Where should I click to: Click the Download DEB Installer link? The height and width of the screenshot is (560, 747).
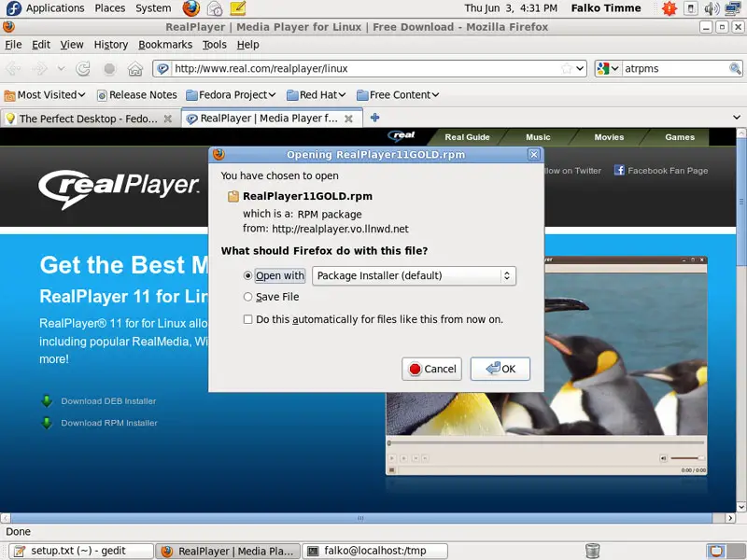point(108,401)
